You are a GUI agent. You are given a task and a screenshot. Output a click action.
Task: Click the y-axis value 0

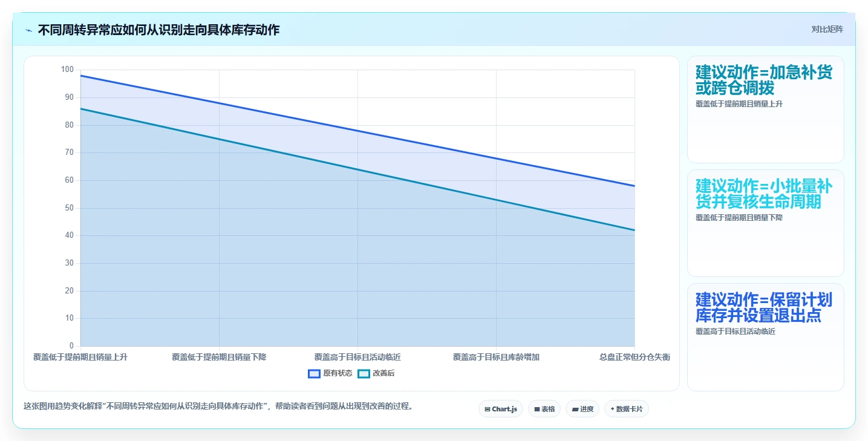(x=71, y=346)
